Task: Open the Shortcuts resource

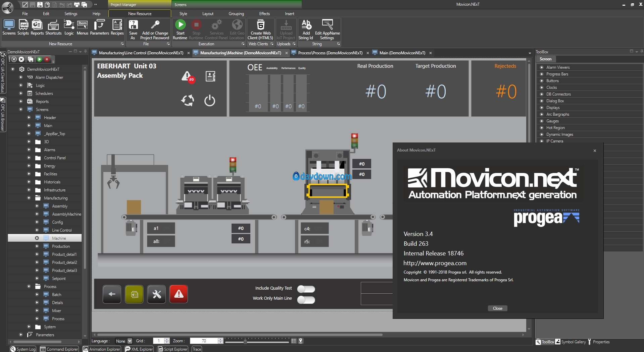Action: (x=53, y=27)
